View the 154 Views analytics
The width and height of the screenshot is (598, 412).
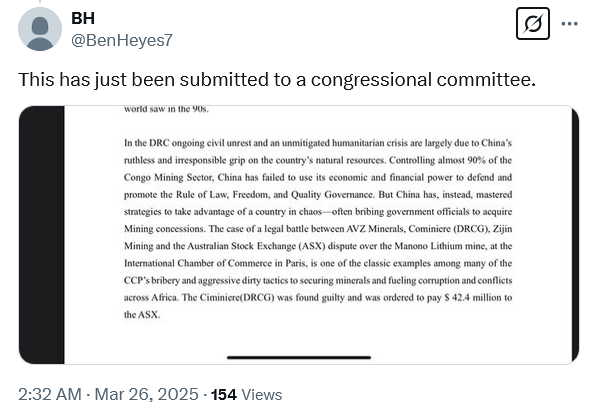246,394
